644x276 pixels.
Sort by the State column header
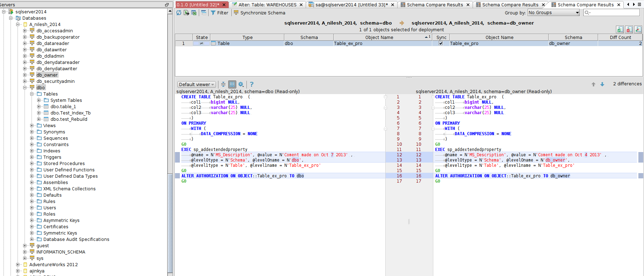point(202,37)
